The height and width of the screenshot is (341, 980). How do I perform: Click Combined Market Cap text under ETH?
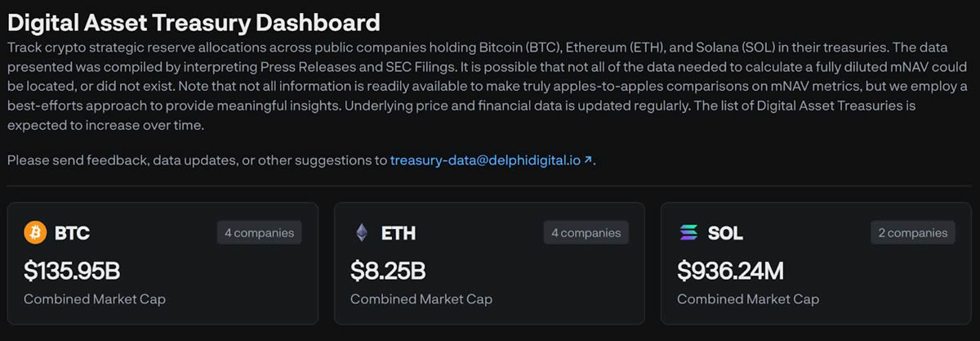click(x=421, y=299)
